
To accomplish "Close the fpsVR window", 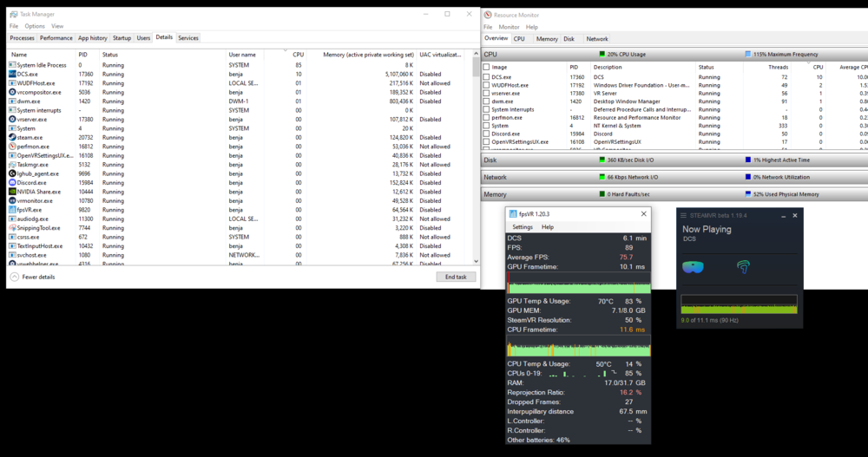I will pos(643,214).
